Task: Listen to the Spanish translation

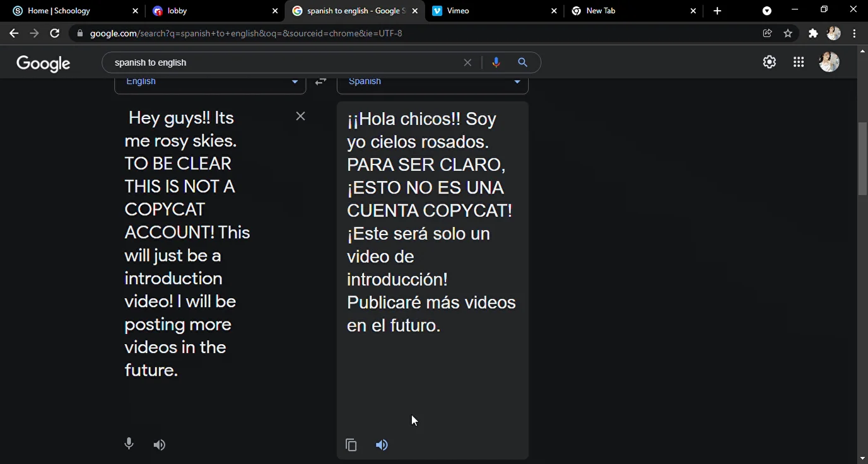Action: (382, 445)
